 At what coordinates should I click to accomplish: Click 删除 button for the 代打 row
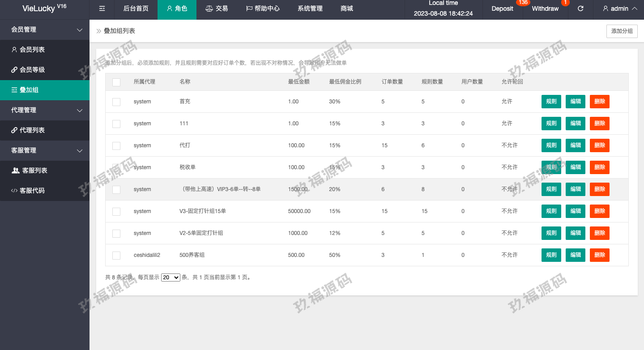(x=599, y=145)
